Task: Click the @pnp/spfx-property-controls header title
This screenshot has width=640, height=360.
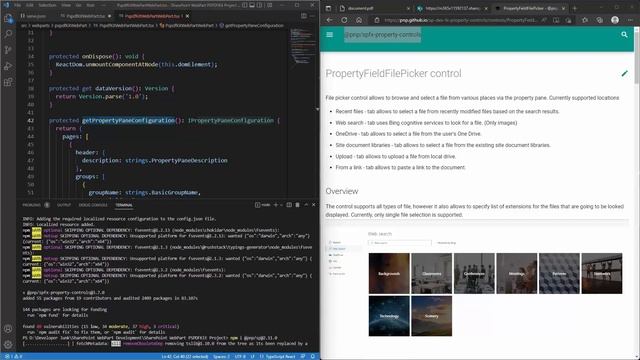Action: pos(382,35)
